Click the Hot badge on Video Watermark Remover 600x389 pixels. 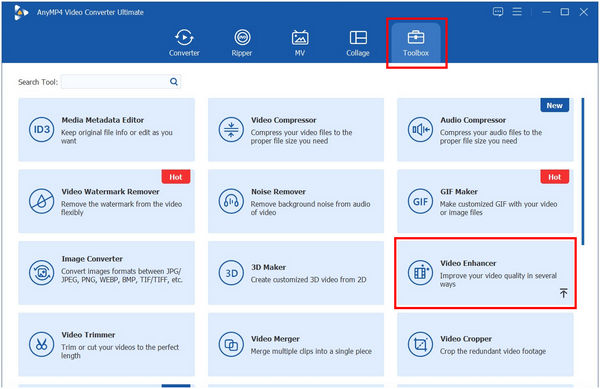[176, 177]
